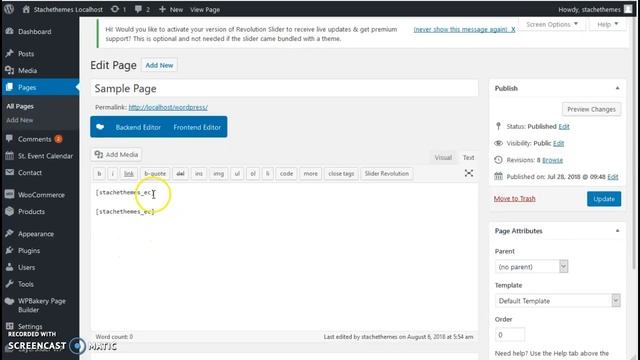Insert link quicktag button
640x360 pixels.
[x=129, y=173]
